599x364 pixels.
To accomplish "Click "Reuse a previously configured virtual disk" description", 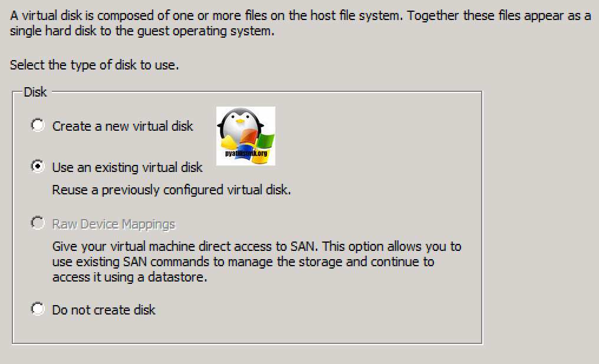I will [x=172, y=190].
